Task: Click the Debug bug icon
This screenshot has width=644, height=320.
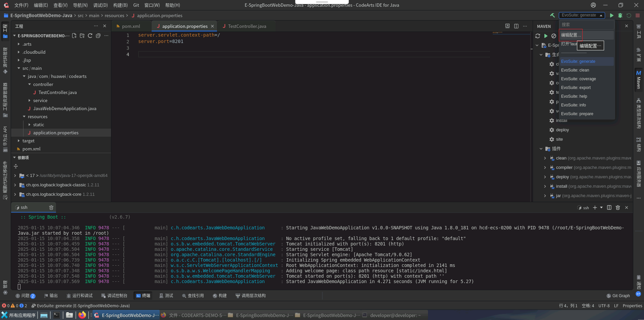Action: tap(620, 15)
